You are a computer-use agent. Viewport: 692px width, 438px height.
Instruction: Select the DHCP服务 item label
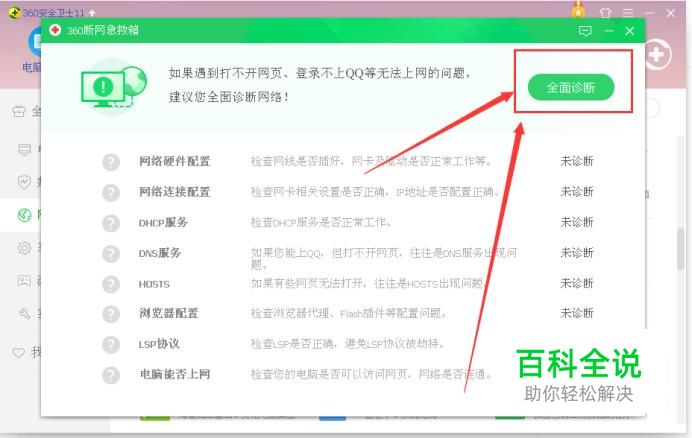[163, 222]
